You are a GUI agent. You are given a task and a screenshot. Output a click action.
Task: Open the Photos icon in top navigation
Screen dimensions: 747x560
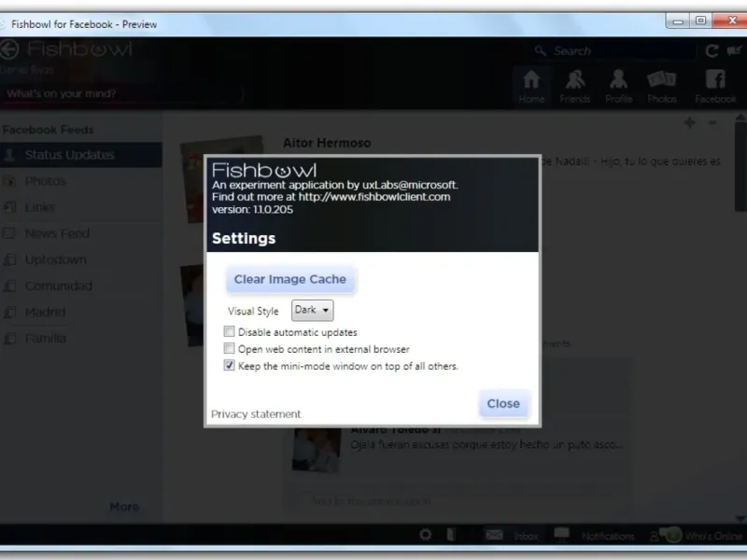(662, 86)
